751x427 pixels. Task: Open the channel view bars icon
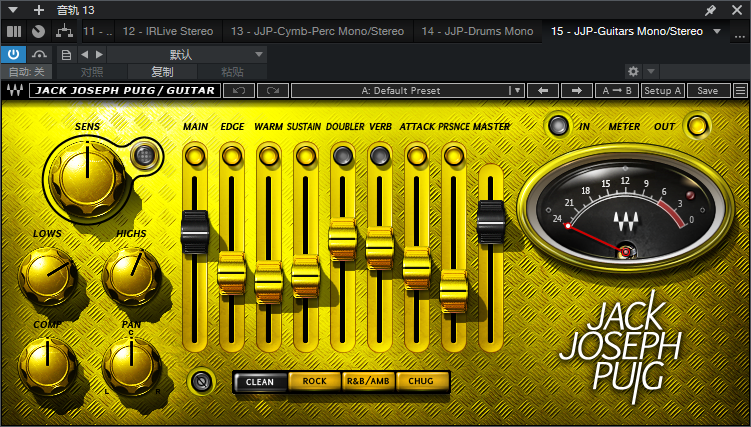pyautogui.click(x=14, y=32)
